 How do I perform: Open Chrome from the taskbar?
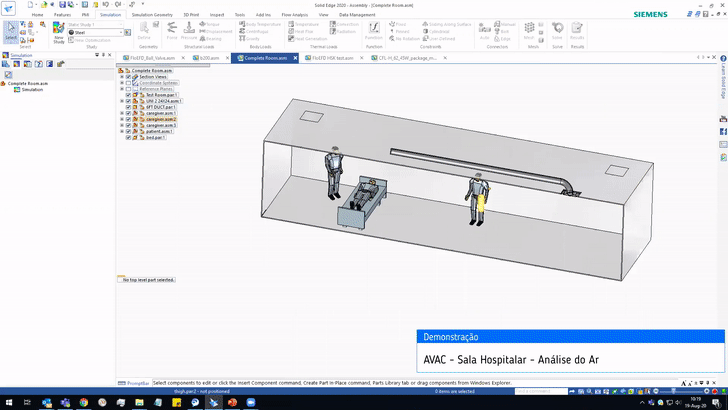pyautogui.click(x=84, y=403)
